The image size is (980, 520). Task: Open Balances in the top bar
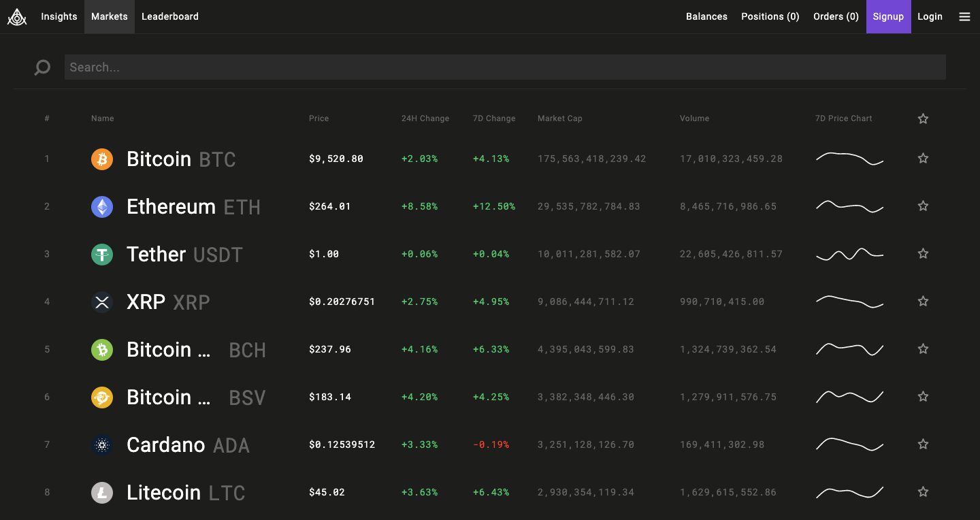click(706, 17)
